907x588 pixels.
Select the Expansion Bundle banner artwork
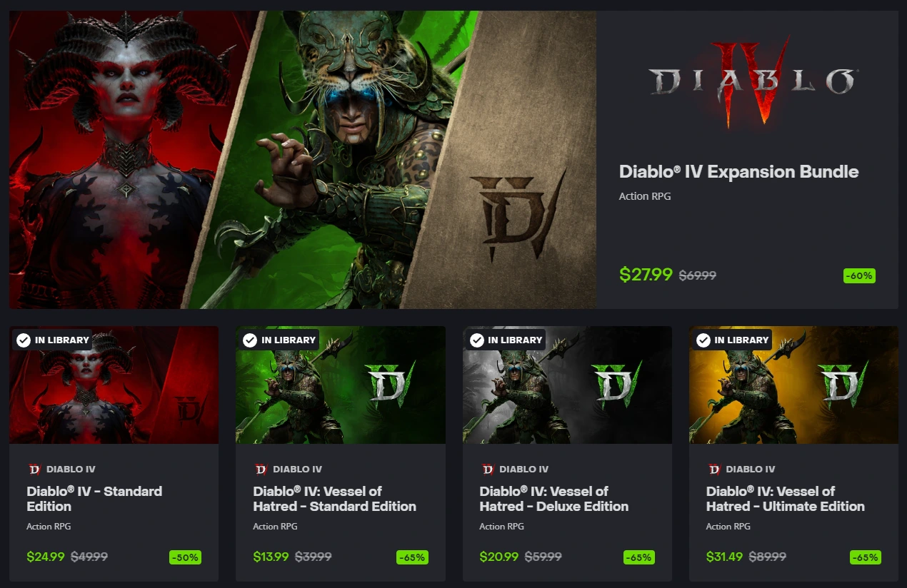[x=303, y=159]
